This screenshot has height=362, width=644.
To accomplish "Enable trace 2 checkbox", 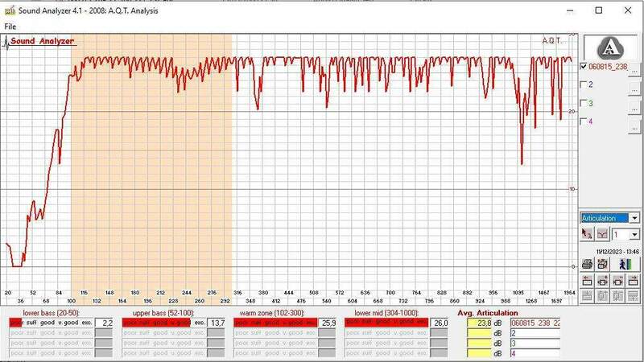I will point(584,84).
